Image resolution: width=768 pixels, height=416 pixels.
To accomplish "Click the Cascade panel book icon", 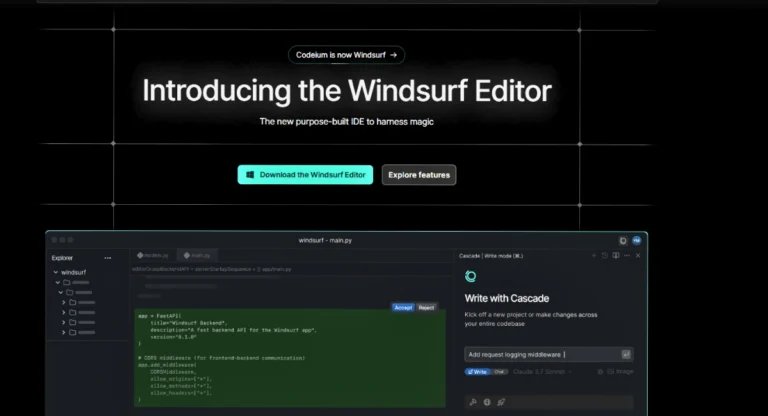I will tap(616, 256).
